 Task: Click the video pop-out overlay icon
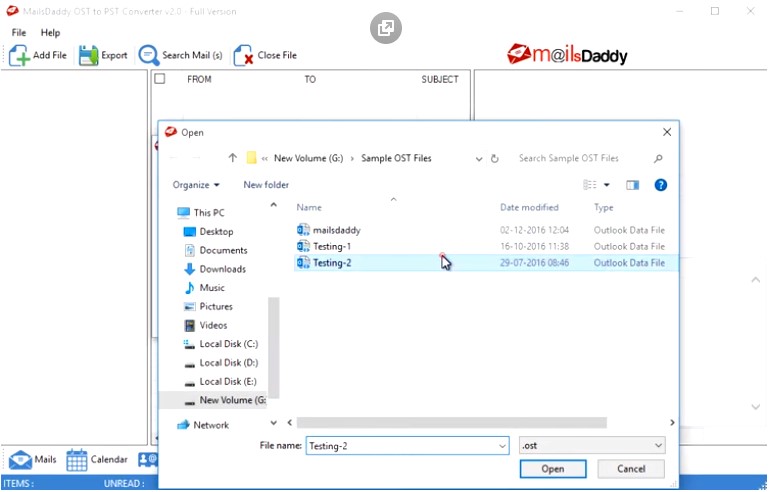385,27
